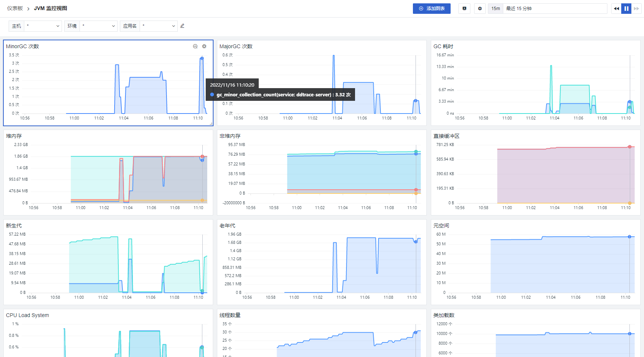Click the pencil icon to edit filters
This screenshot has height=357, width=644.
(182, 26)
